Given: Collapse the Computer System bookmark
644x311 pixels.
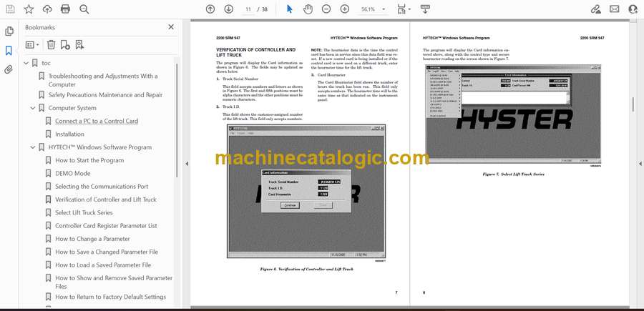Looking at the screenshot, I should [33, 108].
